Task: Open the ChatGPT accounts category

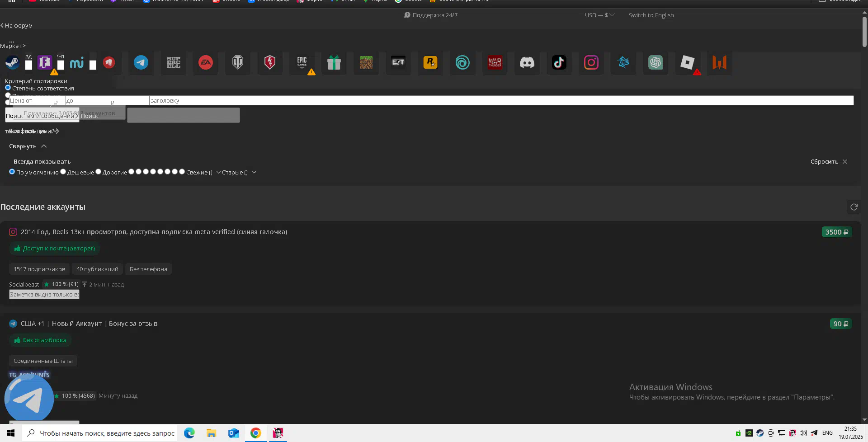Action: coord(656,62)
